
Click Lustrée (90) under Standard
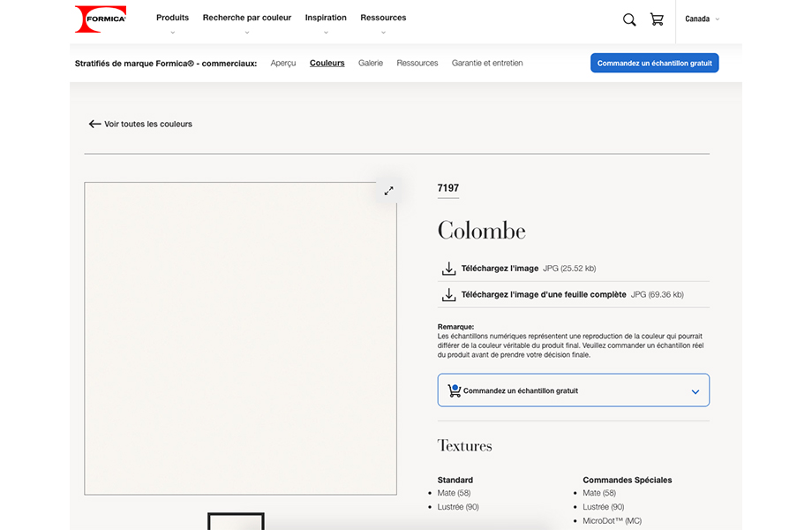click(x=458, y=507)
